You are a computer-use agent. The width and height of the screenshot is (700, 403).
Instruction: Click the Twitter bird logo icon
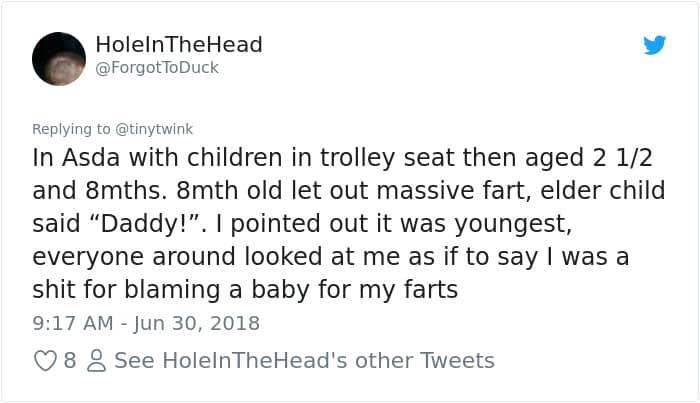tap(655, 45)
